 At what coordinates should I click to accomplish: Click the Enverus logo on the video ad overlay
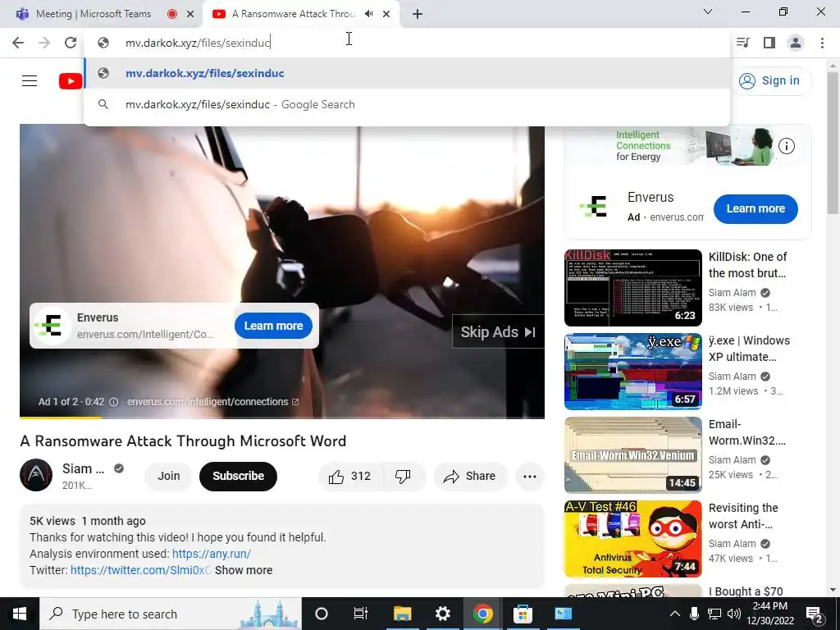click(52, 326)
